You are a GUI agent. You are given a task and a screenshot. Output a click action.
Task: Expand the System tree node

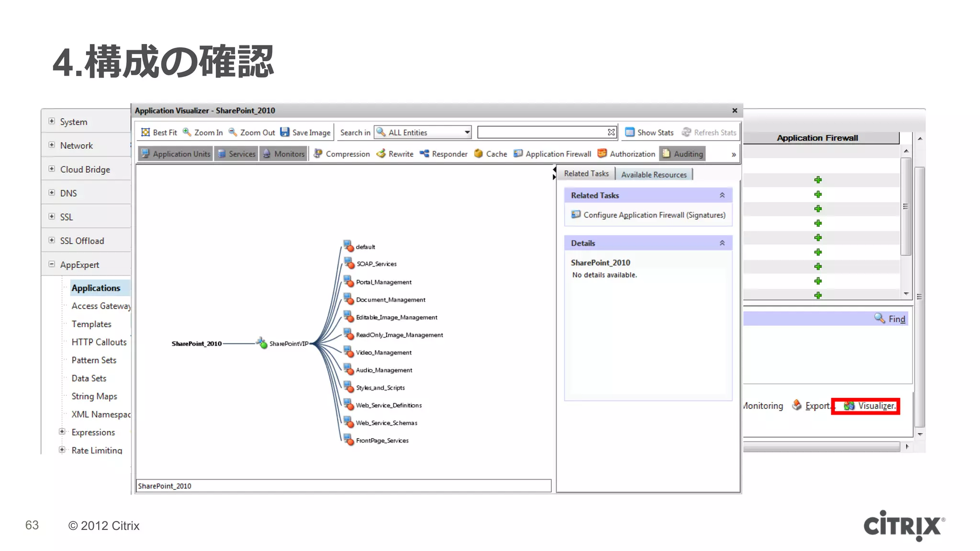pos(52,121)
